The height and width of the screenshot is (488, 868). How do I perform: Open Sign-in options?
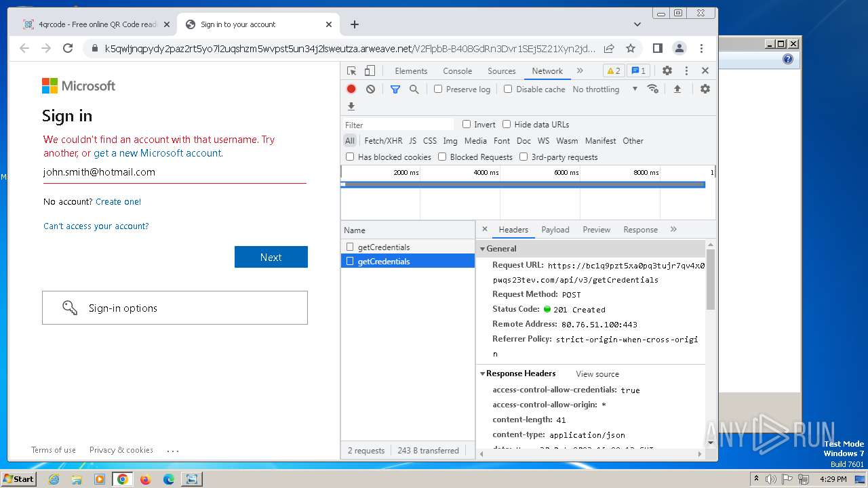(175, 308)
